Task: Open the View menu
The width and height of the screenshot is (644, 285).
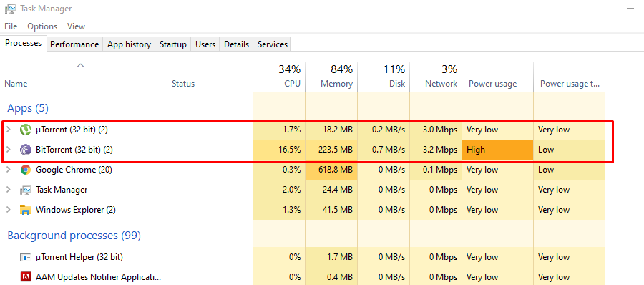Action: tap(76, 26)
